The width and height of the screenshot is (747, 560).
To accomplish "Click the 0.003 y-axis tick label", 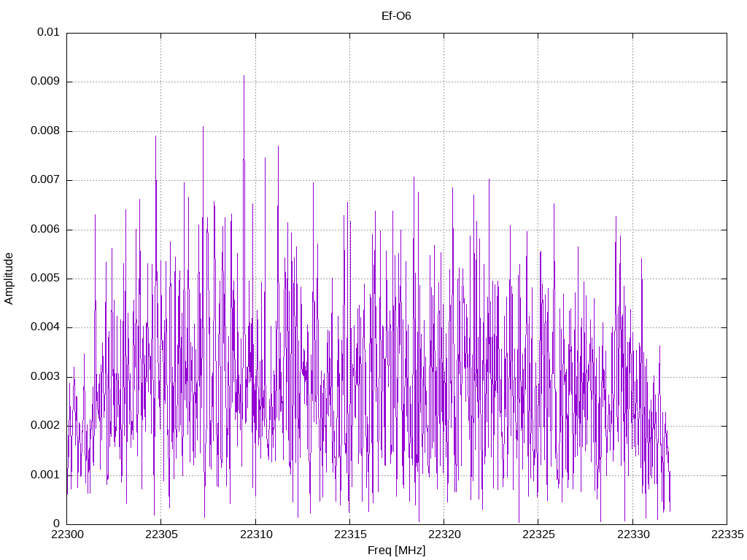I will (45, 377).
